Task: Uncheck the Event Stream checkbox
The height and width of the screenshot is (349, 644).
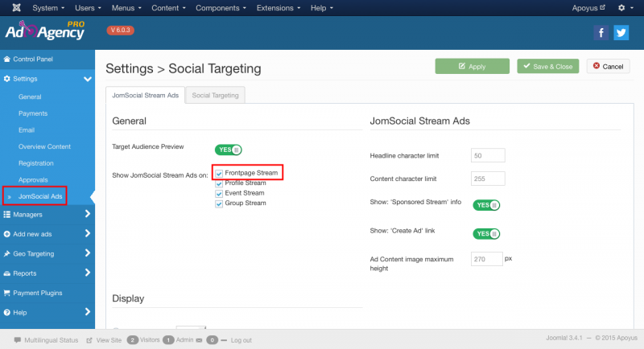Action: click(x=219, y=194)
